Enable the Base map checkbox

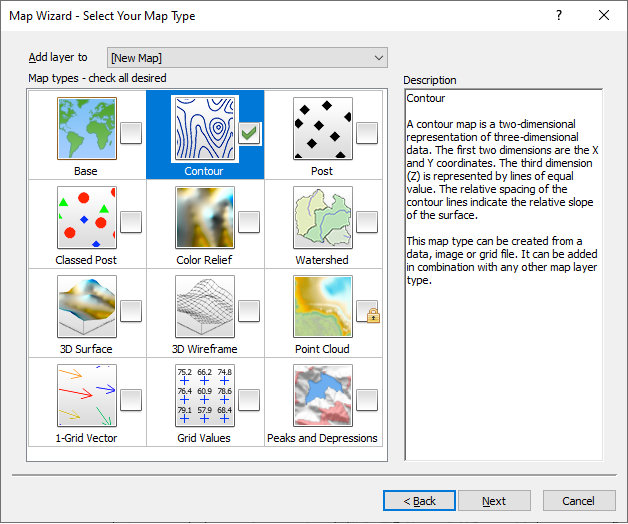coord(131,133)
